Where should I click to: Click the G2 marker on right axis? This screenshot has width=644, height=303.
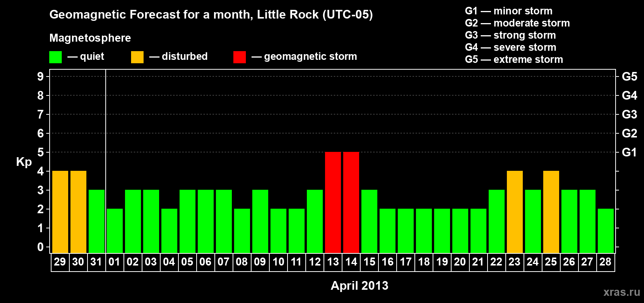tap(629, 133)
